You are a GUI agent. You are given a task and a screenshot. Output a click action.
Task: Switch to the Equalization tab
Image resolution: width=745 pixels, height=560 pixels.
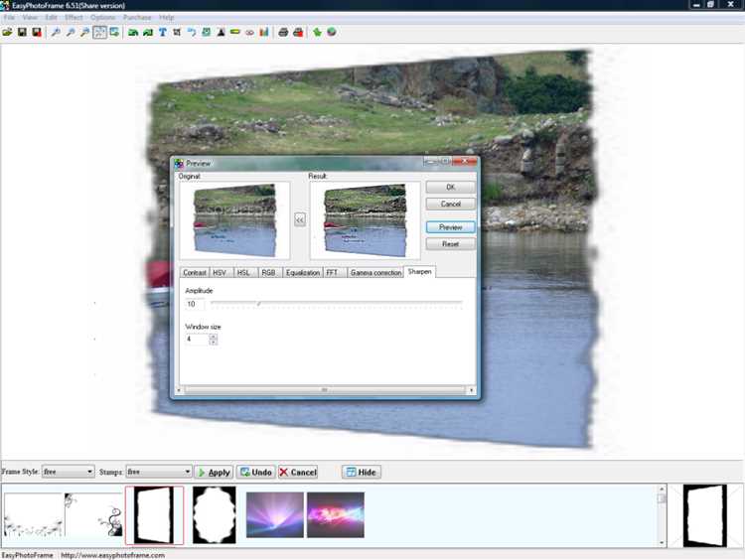click(x=303, y=273)
